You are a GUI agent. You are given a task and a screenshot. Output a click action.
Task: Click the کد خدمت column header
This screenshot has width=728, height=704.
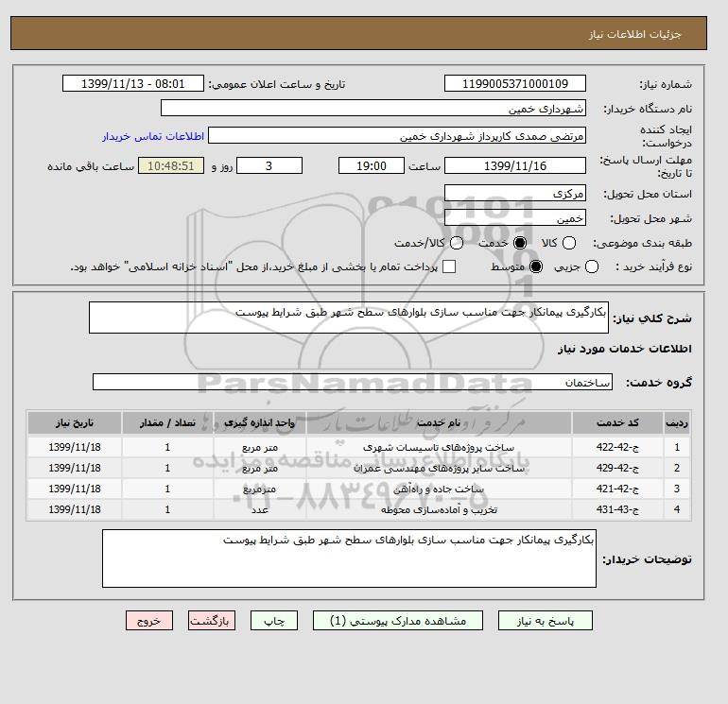click(617, 422)
